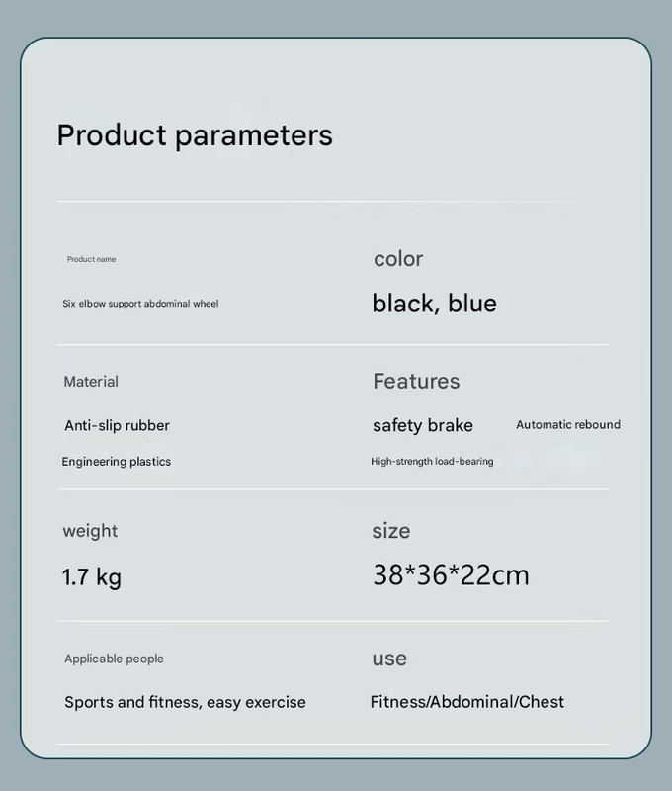Click "Sports and fitness, easy exercise" text
Viewport: 672px width, 791px height.
click(x=185, y=702)
